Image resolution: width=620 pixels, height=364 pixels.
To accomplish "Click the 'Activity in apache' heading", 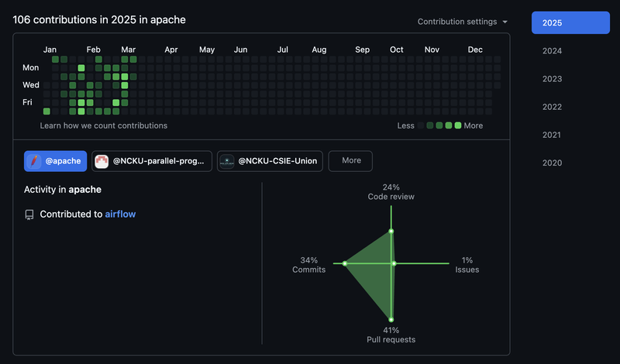I will click(63, 190).
